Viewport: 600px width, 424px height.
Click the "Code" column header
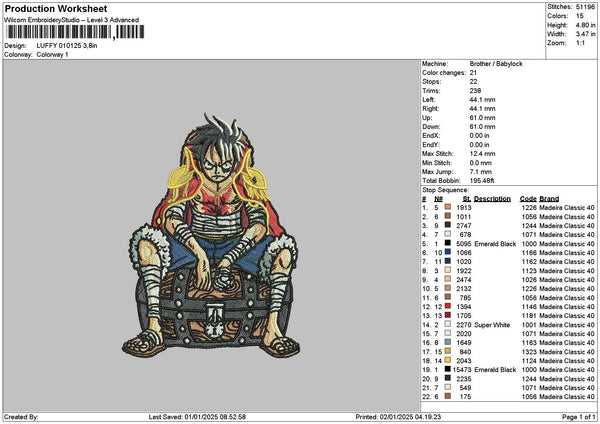[x=528, y=199]
